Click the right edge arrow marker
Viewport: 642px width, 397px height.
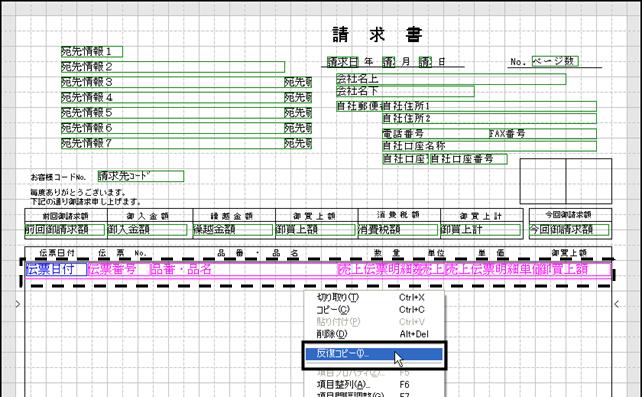click(x=617, y=304)
